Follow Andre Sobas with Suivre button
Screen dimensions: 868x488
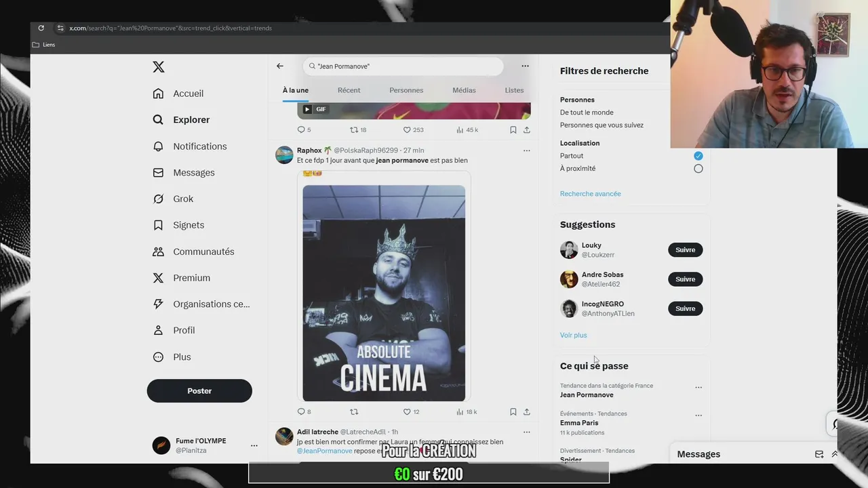click(x=686, y=279)
